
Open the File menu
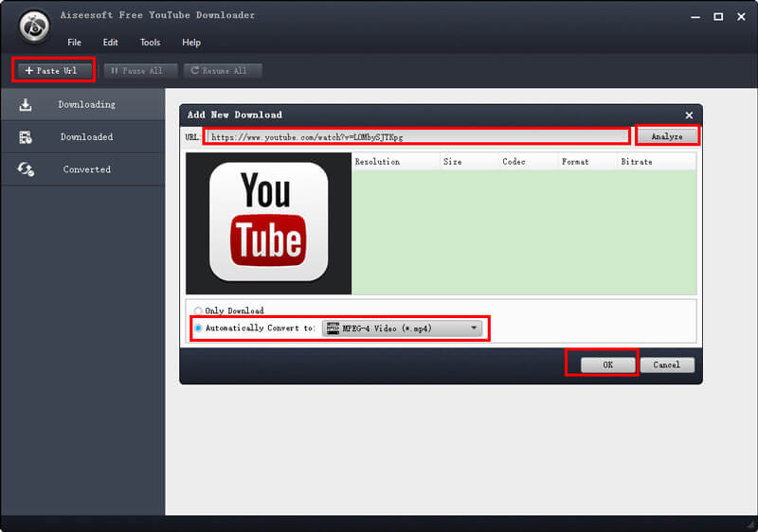pyautogui.click(x=74, y=43)
